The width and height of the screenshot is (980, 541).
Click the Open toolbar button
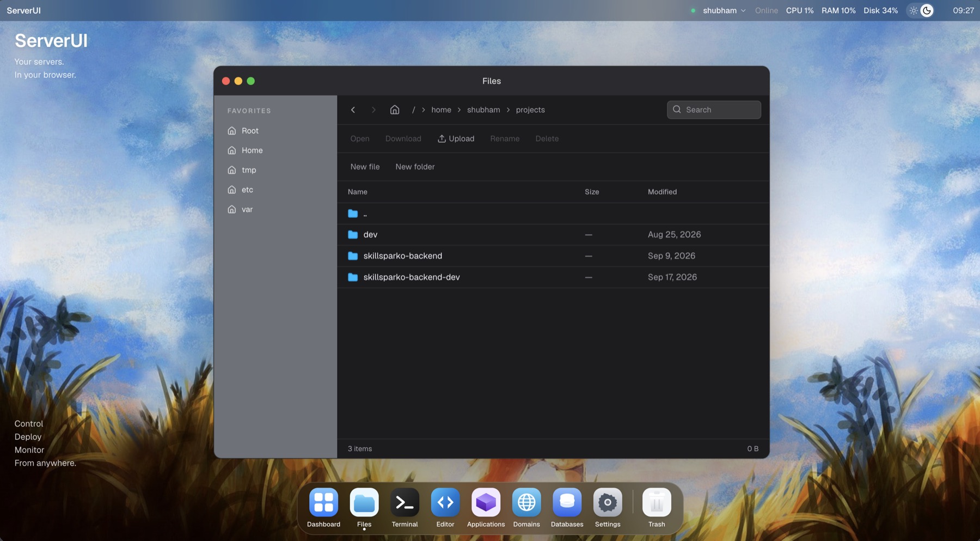pyautogui.click(x=360, y=139)
